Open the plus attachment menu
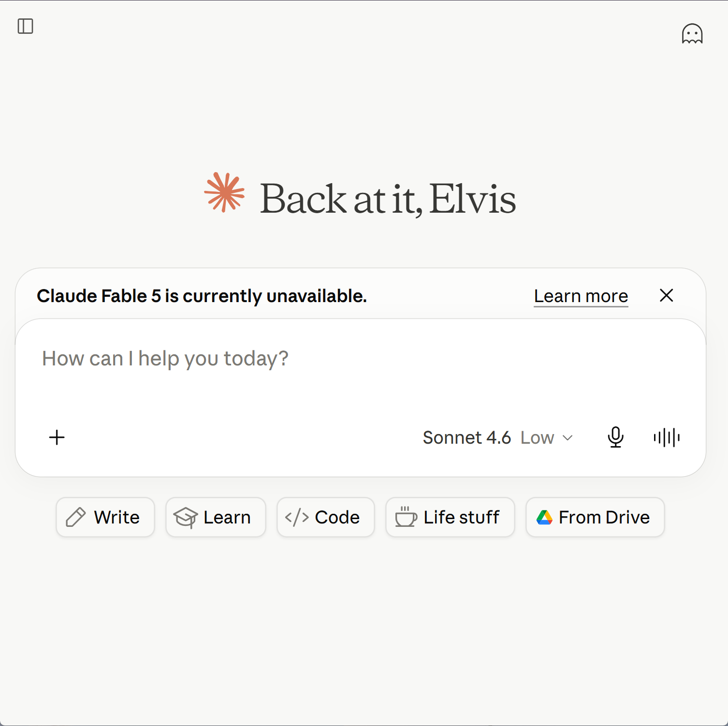 point(57,437)
